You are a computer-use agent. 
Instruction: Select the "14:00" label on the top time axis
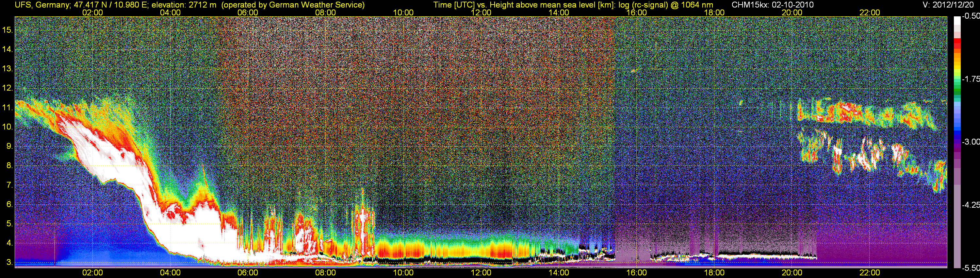pos(559,12)
